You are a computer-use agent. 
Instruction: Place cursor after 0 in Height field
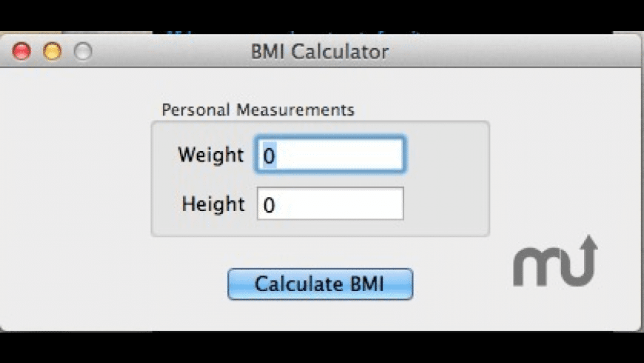click(x=276, y=204)
